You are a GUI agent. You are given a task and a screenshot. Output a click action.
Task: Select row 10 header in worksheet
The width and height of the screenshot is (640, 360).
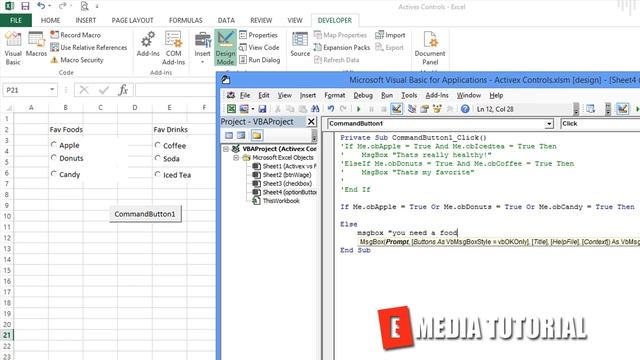point(7,216)
